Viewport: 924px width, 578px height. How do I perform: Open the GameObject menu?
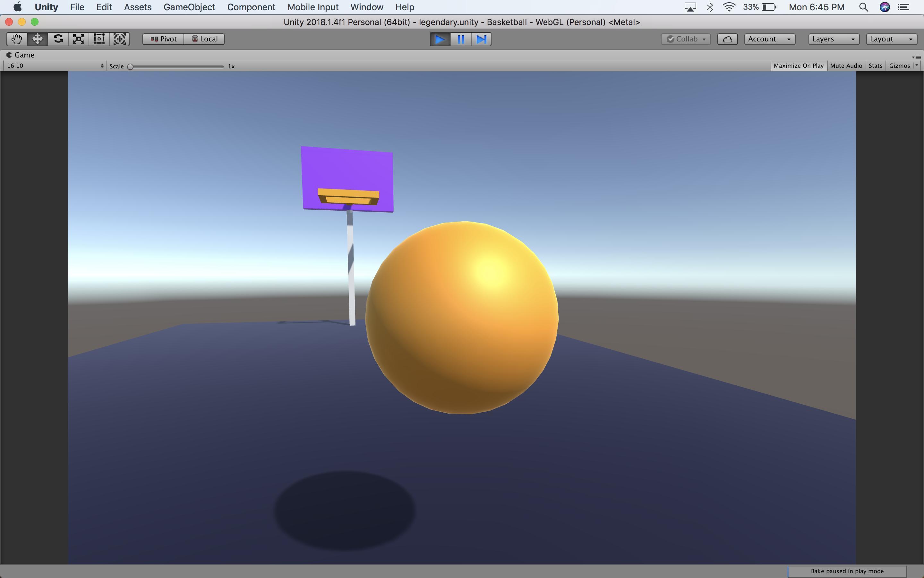click(189, 7)
